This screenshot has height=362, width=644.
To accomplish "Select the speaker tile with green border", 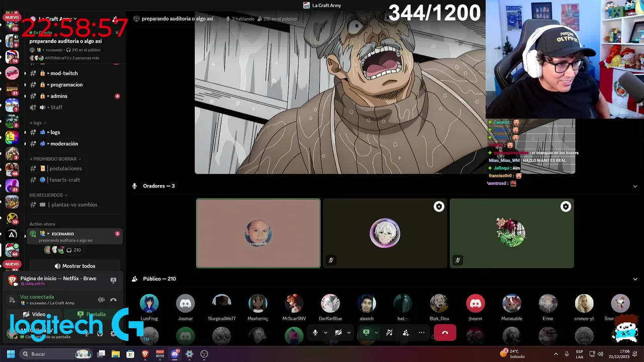I will (x=258, y=233).
